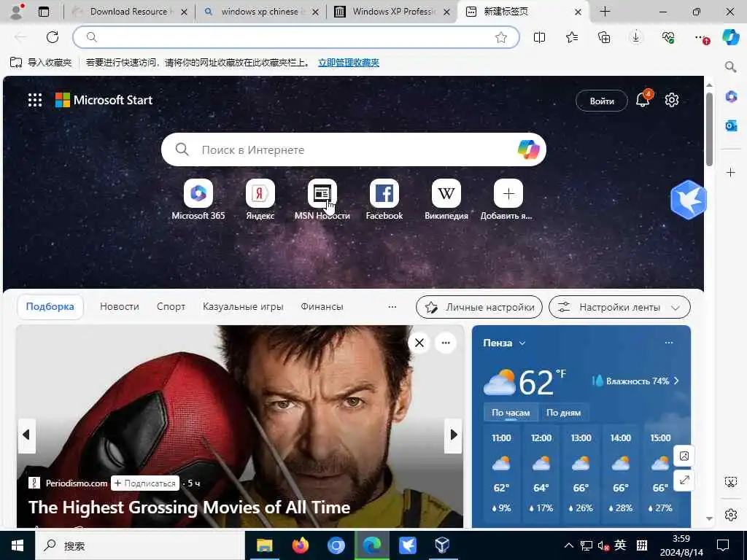This screenshot has height=560, width=747.
Task: Switch to the Новости feed tab
Action: [x=119, y=307]
